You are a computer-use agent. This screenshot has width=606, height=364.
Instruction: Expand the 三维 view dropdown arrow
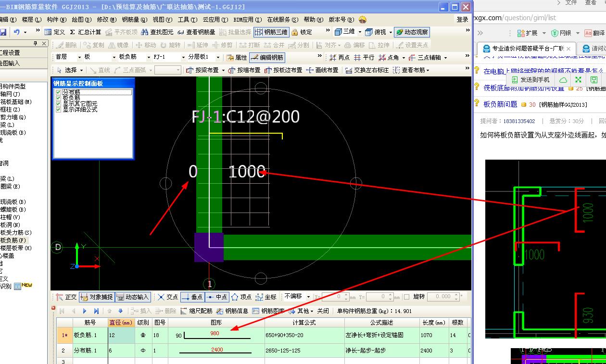(x=360, y=32)
